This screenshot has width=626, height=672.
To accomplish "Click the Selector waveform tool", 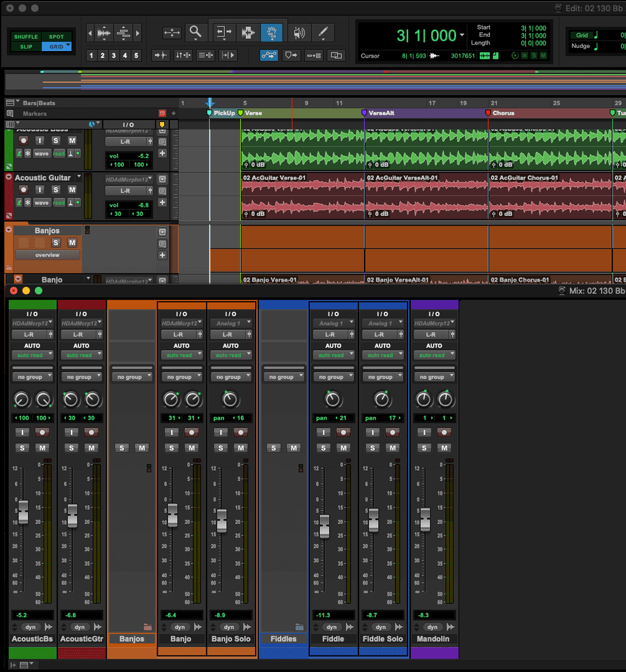I will pyautogui.click(x=248, y=32).
